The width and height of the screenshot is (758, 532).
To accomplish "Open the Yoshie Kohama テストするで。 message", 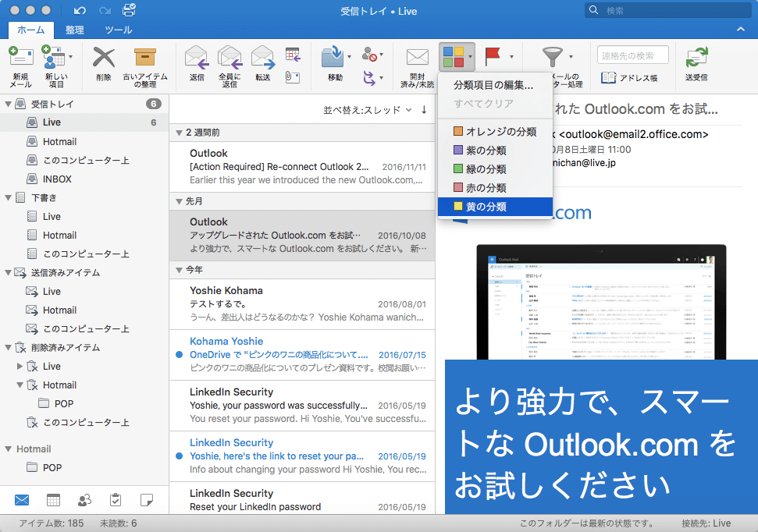I will [x=302, y=304].
